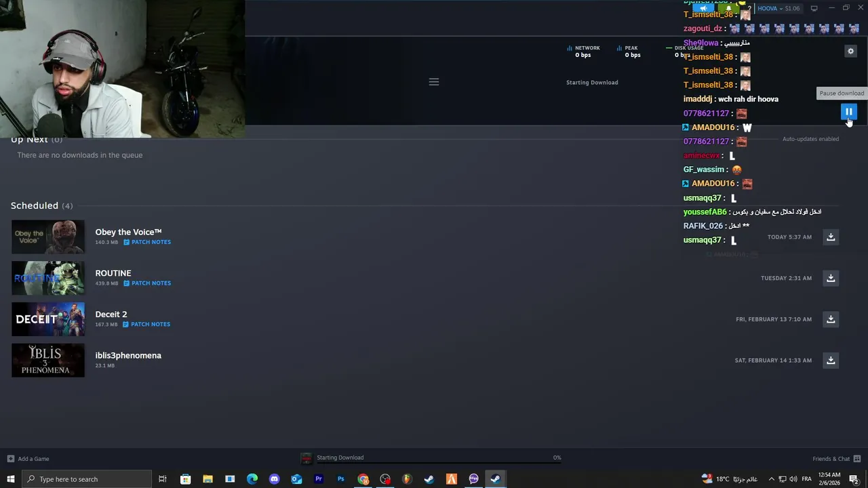Click the active Steam taskbar icon
Image resolution: width=868 pixels, height=488 pixels.
[x=496, y=479]
